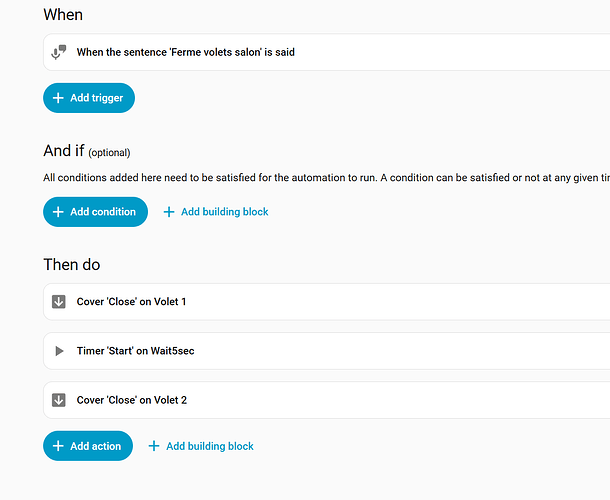Click the play icon on Timer Start action
Viewport: 610px width, 500px height.
click(59, 351)
